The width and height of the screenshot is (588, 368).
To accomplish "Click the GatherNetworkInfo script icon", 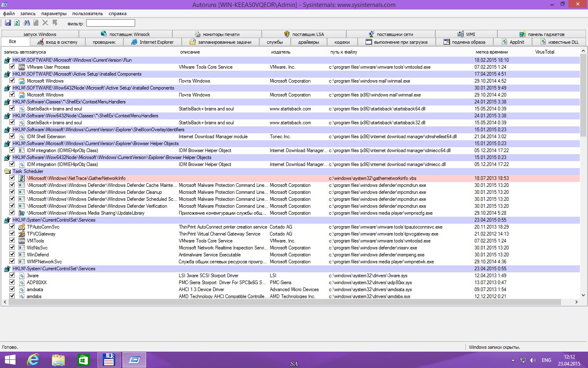I will click(x=22, y=178).
